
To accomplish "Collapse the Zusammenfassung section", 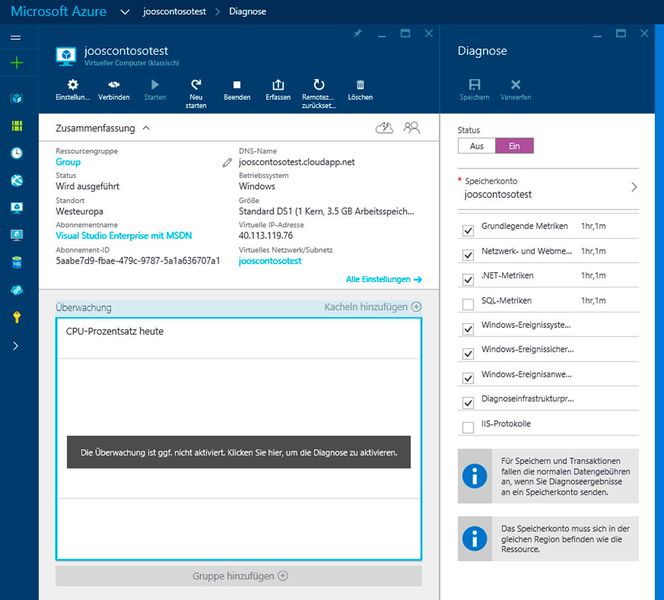I will pos(146,128).
